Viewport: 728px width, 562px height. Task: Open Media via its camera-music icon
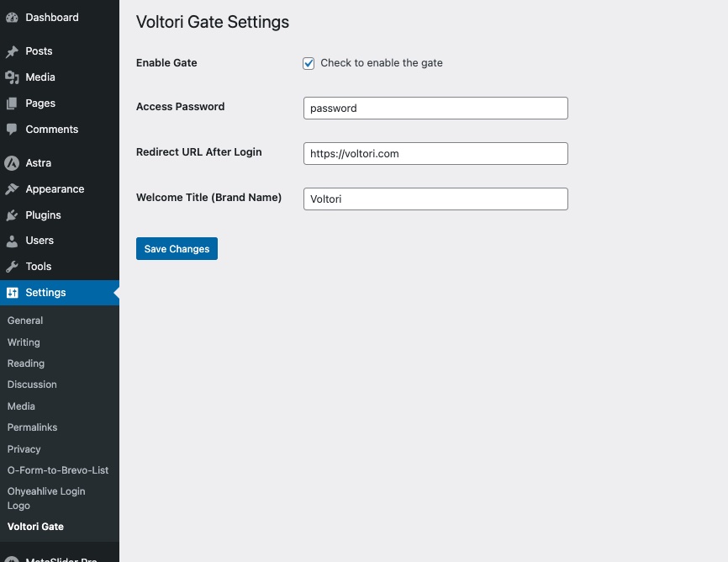(12, 77)
